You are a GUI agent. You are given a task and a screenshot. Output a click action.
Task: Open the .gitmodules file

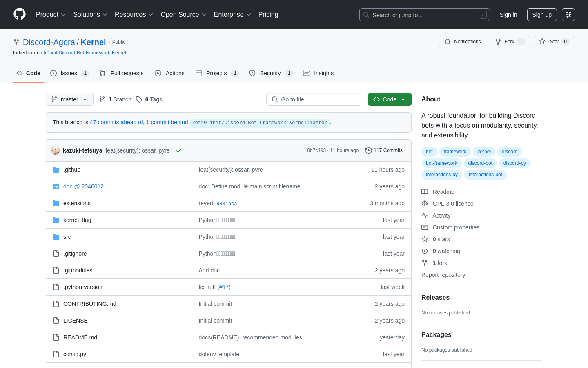78,270
